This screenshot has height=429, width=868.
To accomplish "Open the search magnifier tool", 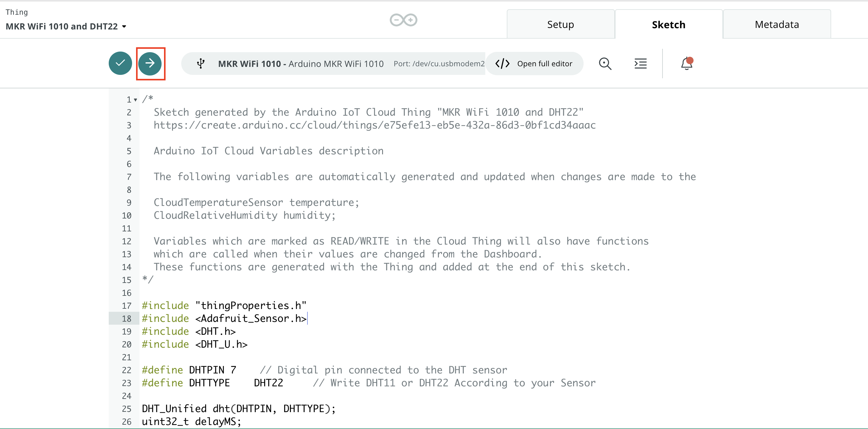I will 605,63.
